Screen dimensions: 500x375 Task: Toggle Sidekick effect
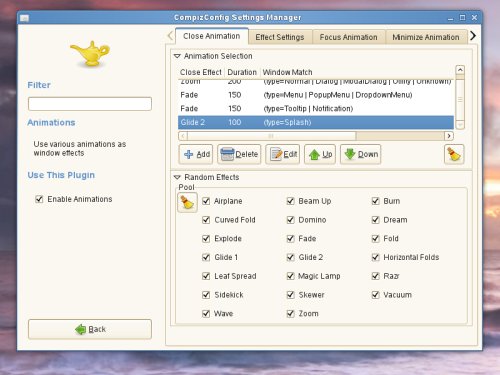[206, 295]
